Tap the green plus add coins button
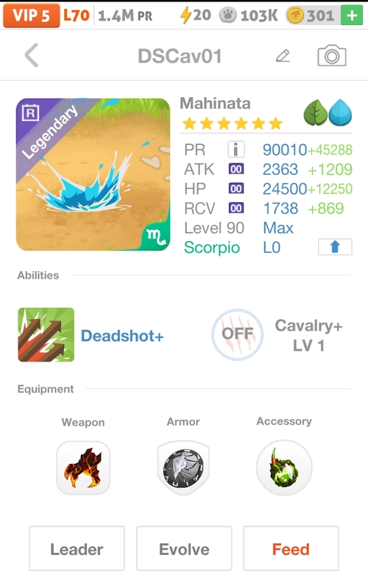 (352, 15)
